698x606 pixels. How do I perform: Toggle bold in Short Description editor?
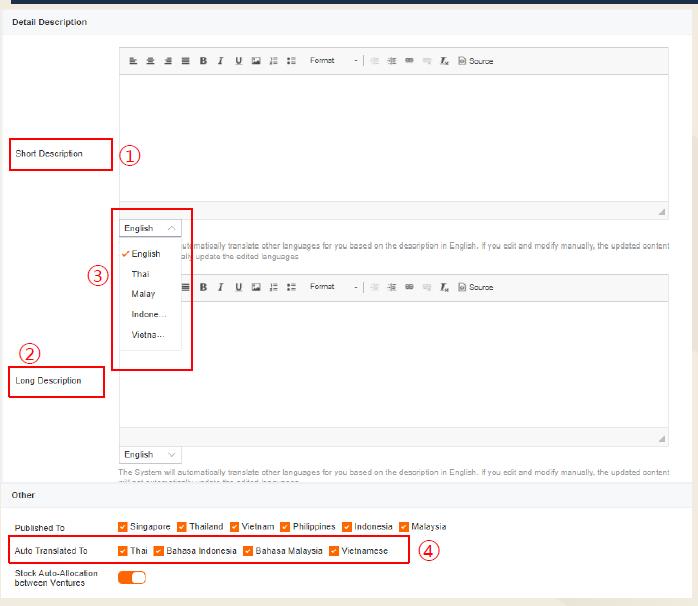203,61
